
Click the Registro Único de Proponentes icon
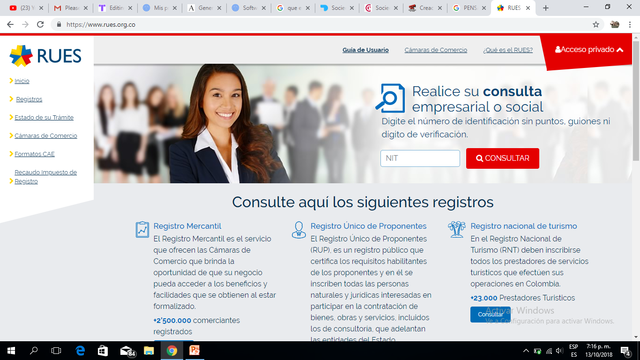click(299, 230)
